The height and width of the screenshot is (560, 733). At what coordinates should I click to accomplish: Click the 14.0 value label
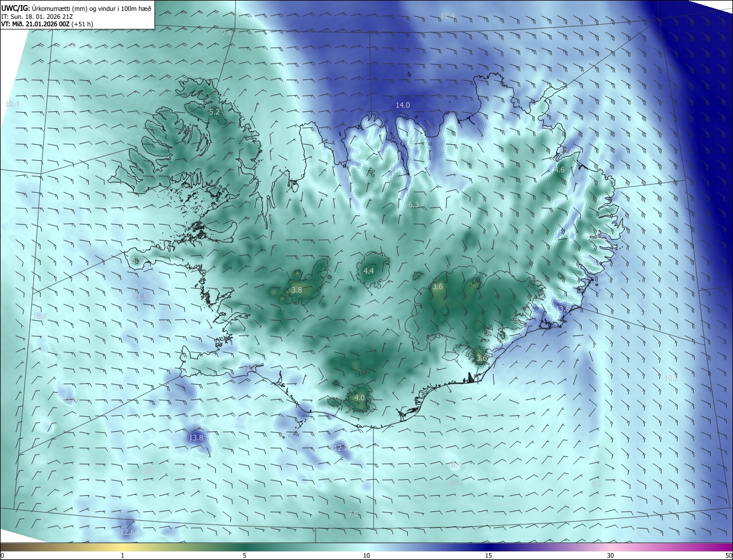point(403,105)
